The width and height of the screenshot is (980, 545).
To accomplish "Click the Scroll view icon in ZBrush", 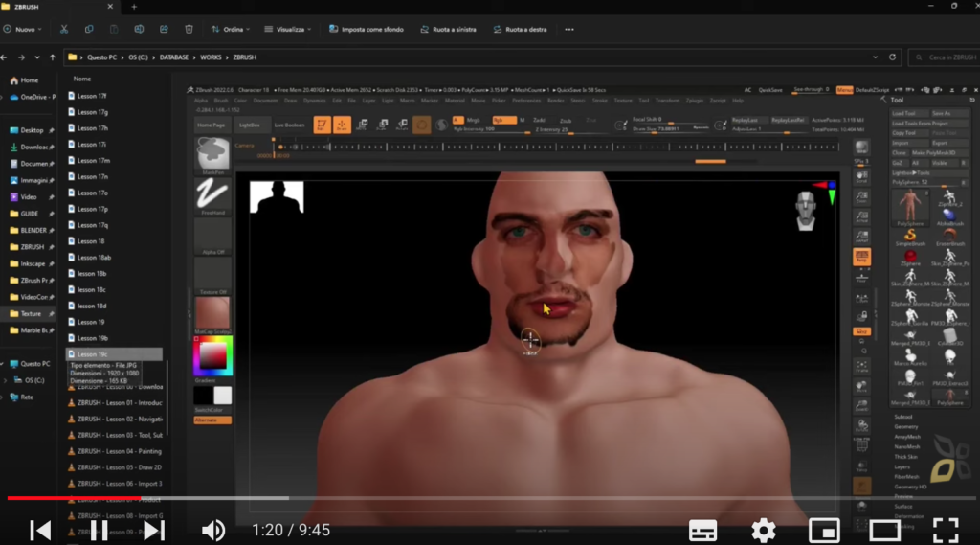I will point(861,177).
